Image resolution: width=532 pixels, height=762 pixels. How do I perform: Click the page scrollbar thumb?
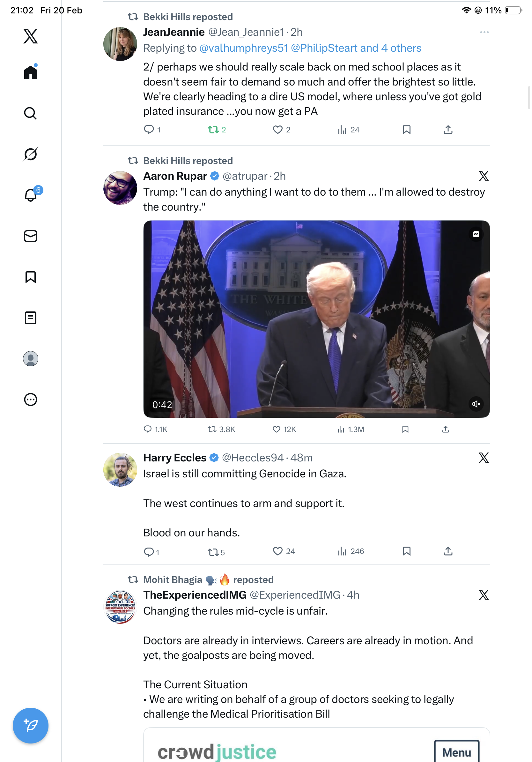[x=529, y=98]
